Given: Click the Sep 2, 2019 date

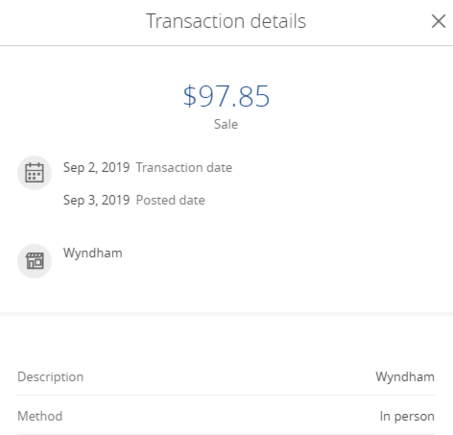Looking at the screenshot, I should pyautogui.click(x=96, y=168).
